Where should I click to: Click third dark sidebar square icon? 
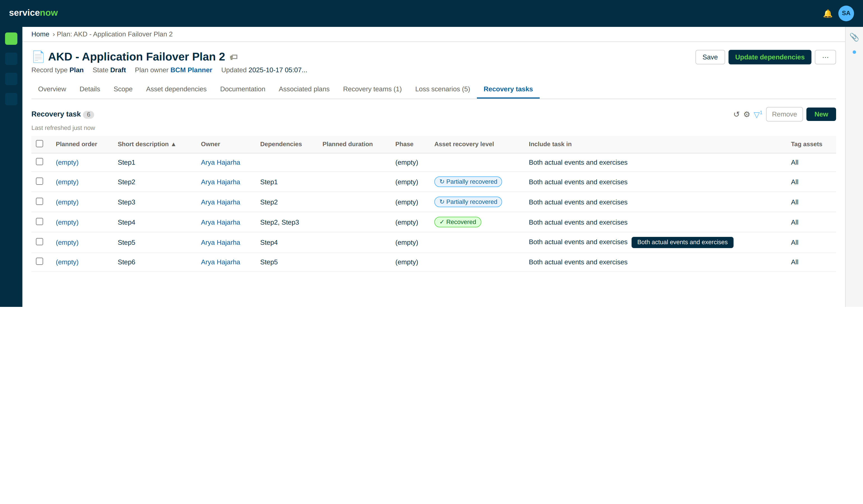coord(11,79)
